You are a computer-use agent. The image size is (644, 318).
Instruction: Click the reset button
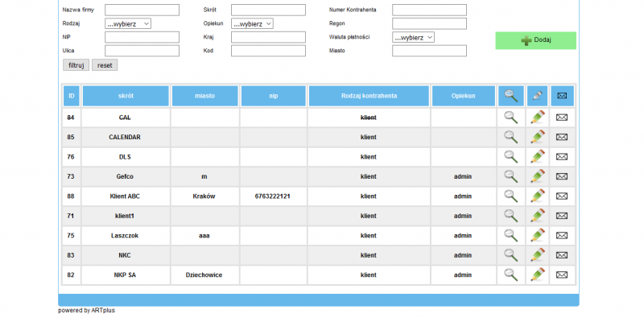[x=105, y=65]
